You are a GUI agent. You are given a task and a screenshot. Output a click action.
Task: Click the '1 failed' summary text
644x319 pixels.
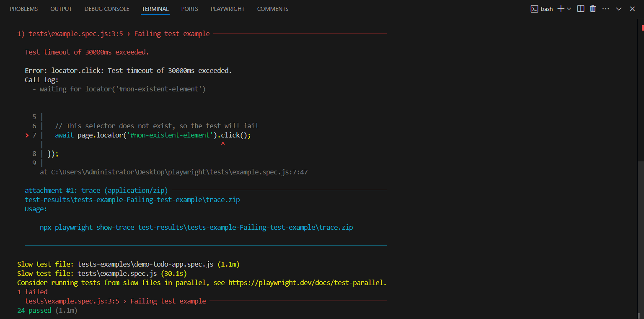coord(32,292)
